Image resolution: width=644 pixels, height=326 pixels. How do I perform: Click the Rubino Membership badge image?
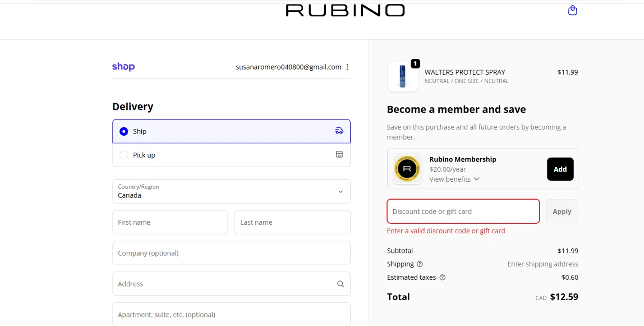tap(407, 169)
